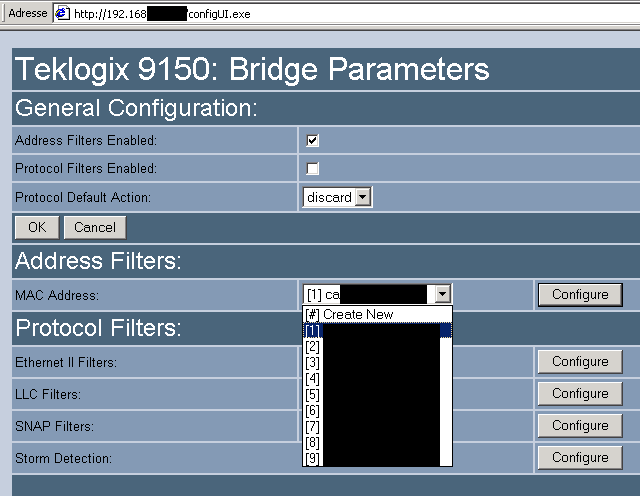The width and height of the screenshot is (640, 496).
Task: Choose entry [3] in MAC address list
Action: coord(377,362)
